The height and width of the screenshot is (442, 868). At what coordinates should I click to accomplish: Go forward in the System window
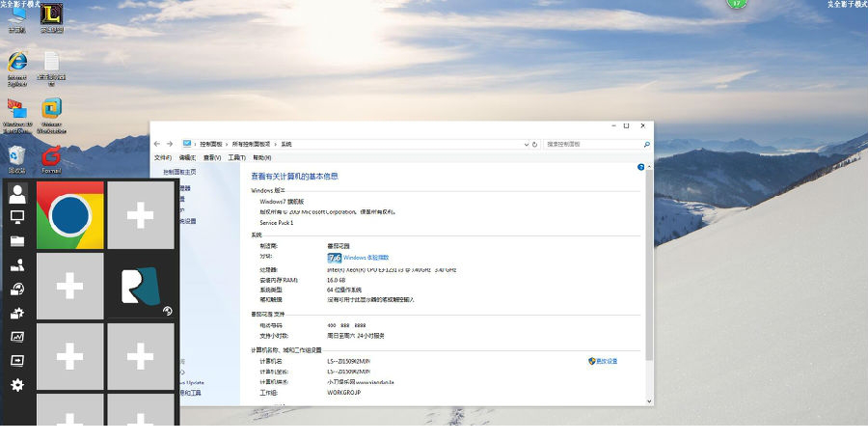coord(170,144)
